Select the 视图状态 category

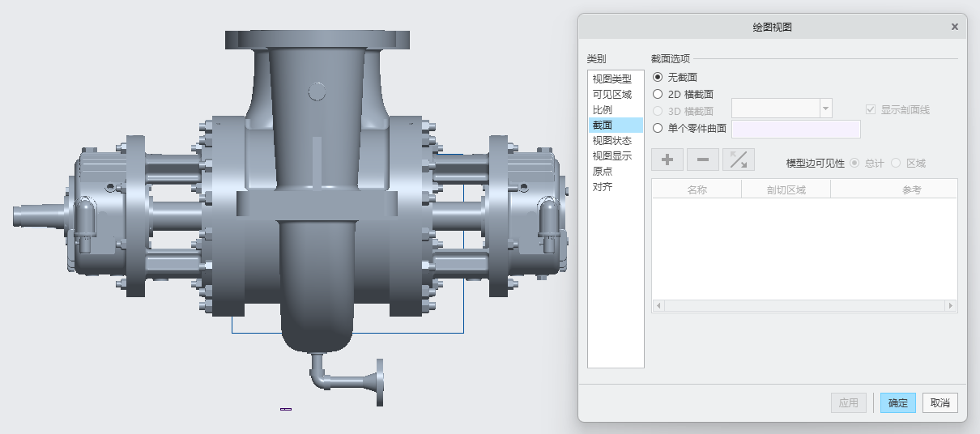pyautogui.click(x=611, y=141)
